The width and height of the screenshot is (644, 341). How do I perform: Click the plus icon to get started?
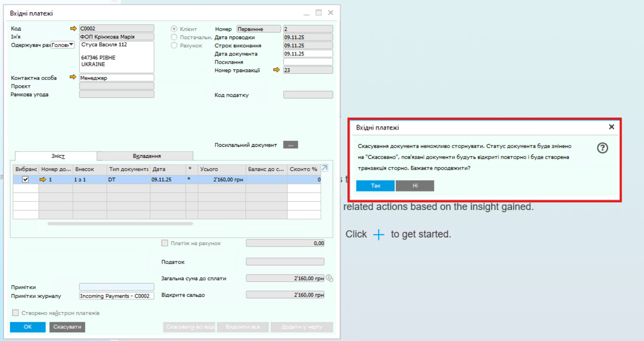pyautogui.click(x=378, y=235)
